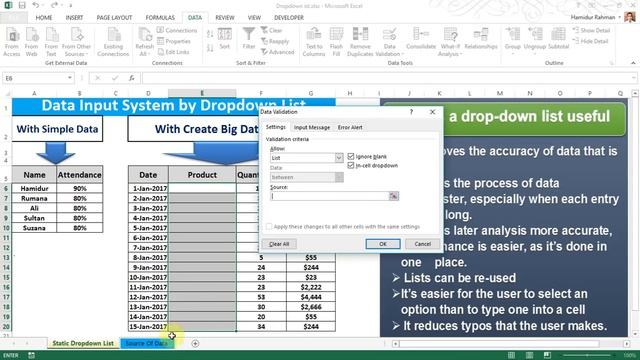Open the HOME ribbon tab
Screen dimensions: 640x360
coord(44,18)
